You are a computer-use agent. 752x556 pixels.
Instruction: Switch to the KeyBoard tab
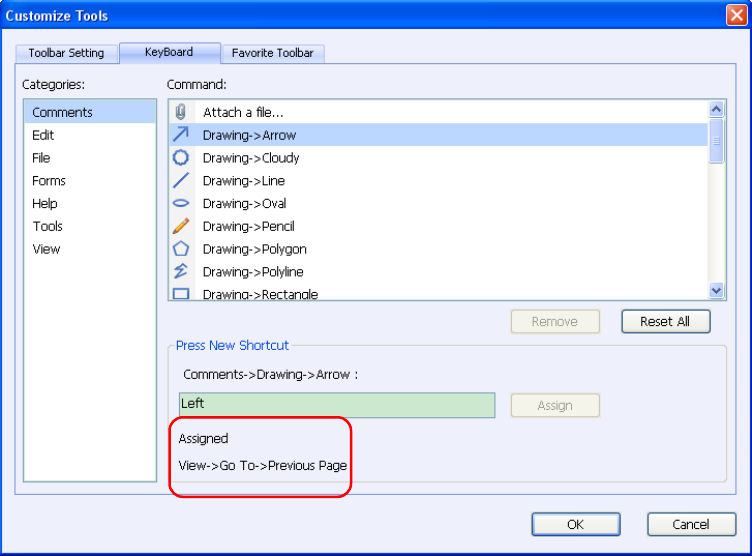pos(169,52)
